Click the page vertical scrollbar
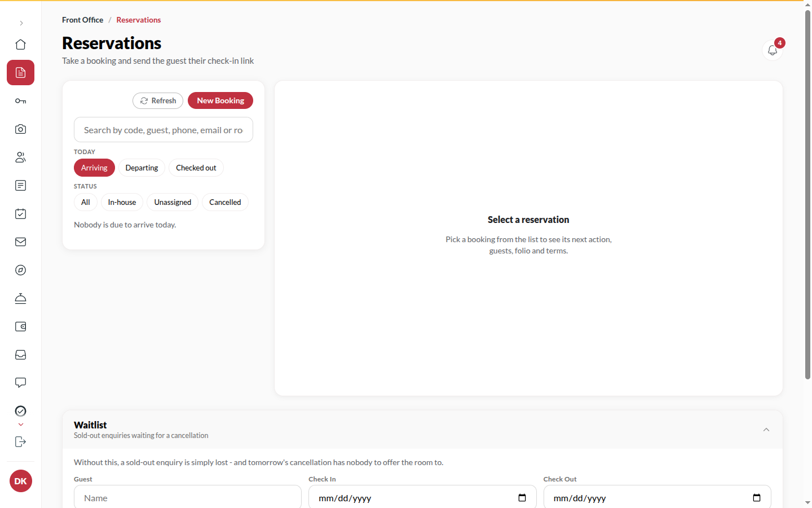Viewport: 812px width, 508px height. coord(807,195)
